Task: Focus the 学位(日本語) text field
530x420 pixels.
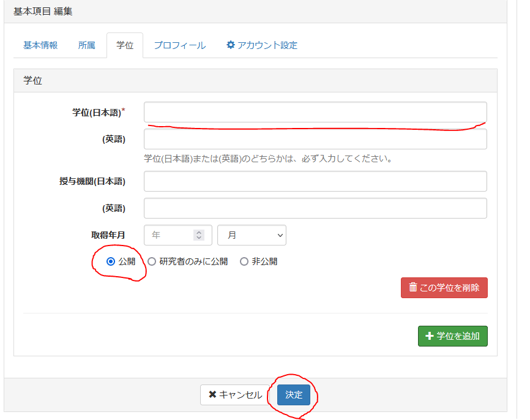Action: coord(315,112)
